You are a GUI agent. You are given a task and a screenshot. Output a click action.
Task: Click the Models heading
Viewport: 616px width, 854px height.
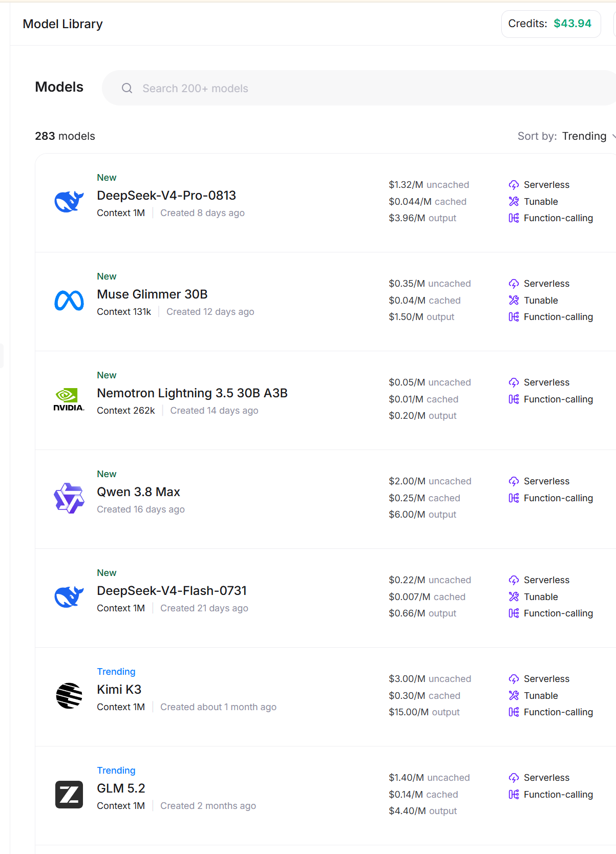tap(59, 87)
